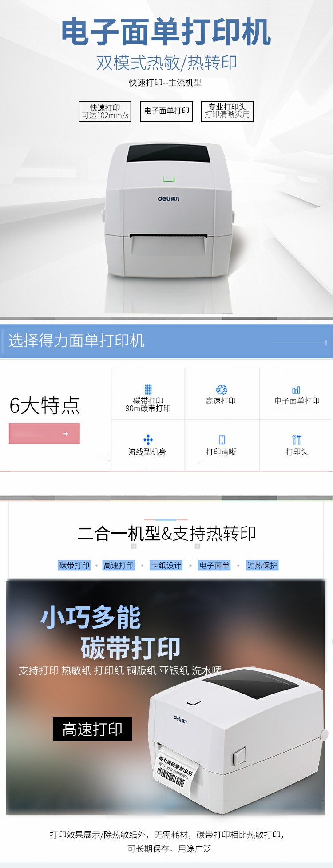333x868 pixels.
Task: Select the 过热保护 blue tag
Action: point(262,565)
